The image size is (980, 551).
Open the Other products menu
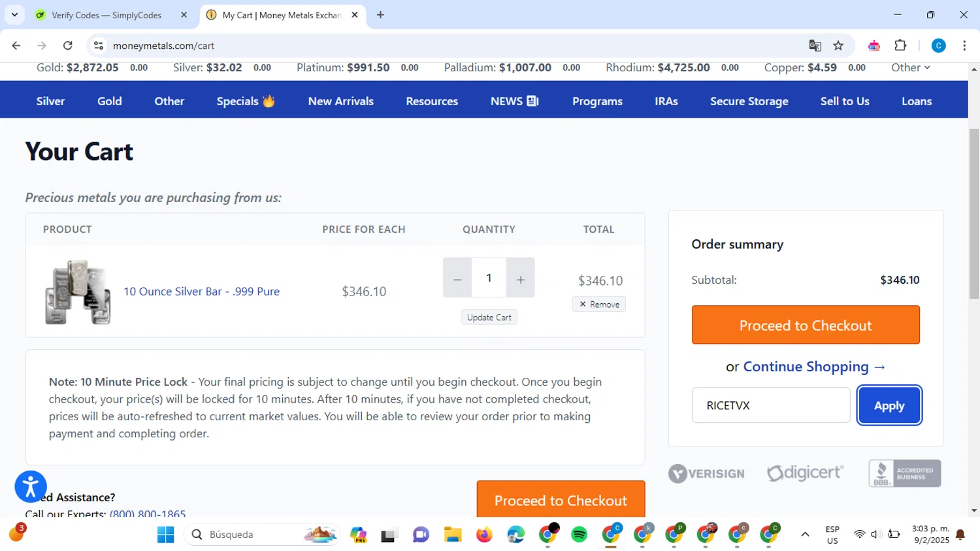[x=169, y=101]
